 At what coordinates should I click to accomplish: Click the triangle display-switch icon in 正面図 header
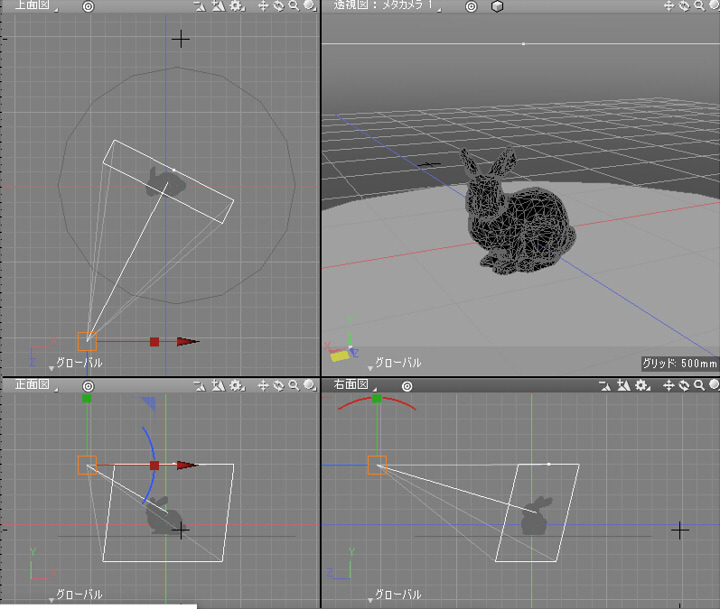pyautogui.click(x=199, y=386)
